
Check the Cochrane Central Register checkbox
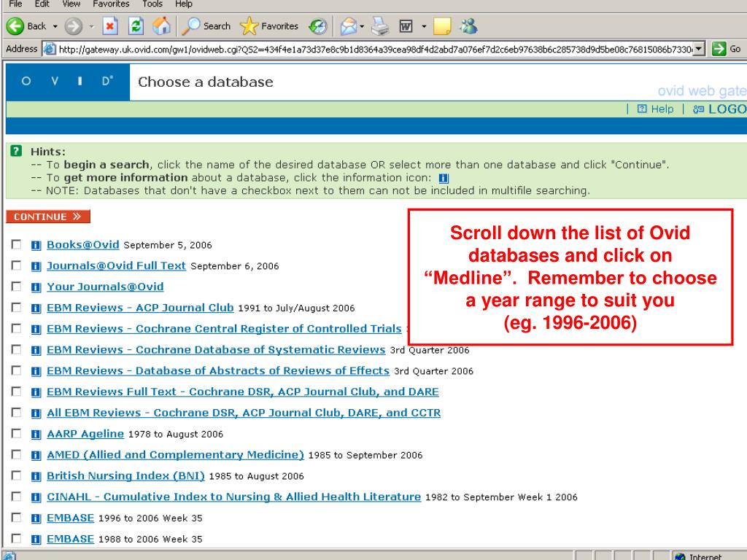(x=16, y=328)
